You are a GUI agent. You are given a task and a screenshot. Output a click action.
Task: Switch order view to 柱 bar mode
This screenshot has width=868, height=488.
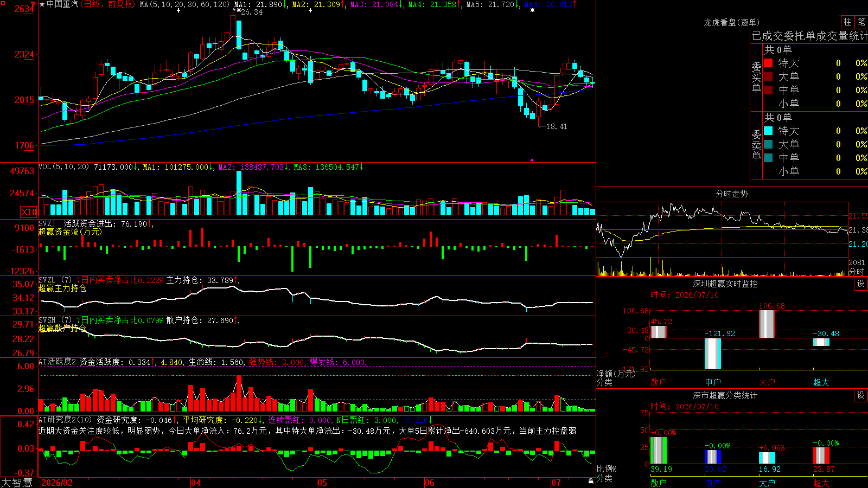847,22
